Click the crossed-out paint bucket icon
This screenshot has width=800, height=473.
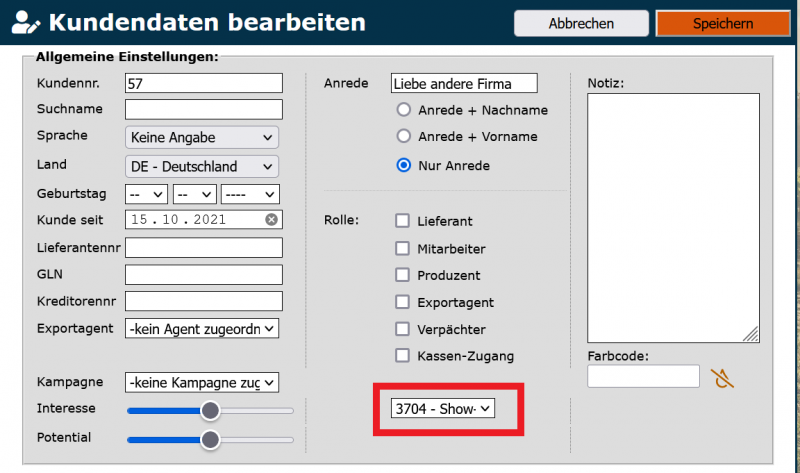click(722, 377)
